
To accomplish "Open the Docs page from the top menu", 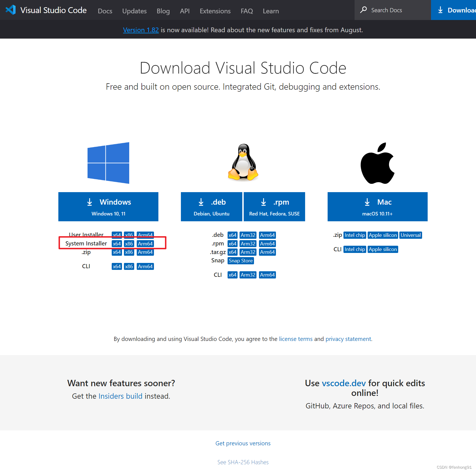I will 105,11.
